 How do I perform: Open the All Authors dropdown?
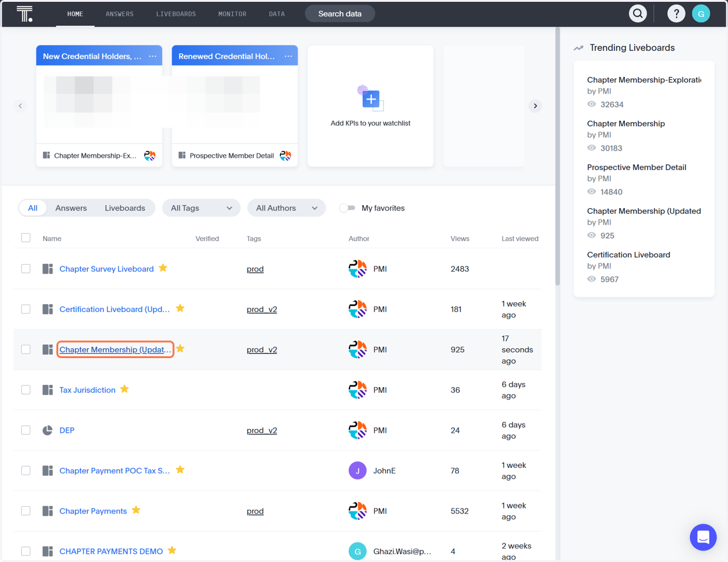[286, 208]
